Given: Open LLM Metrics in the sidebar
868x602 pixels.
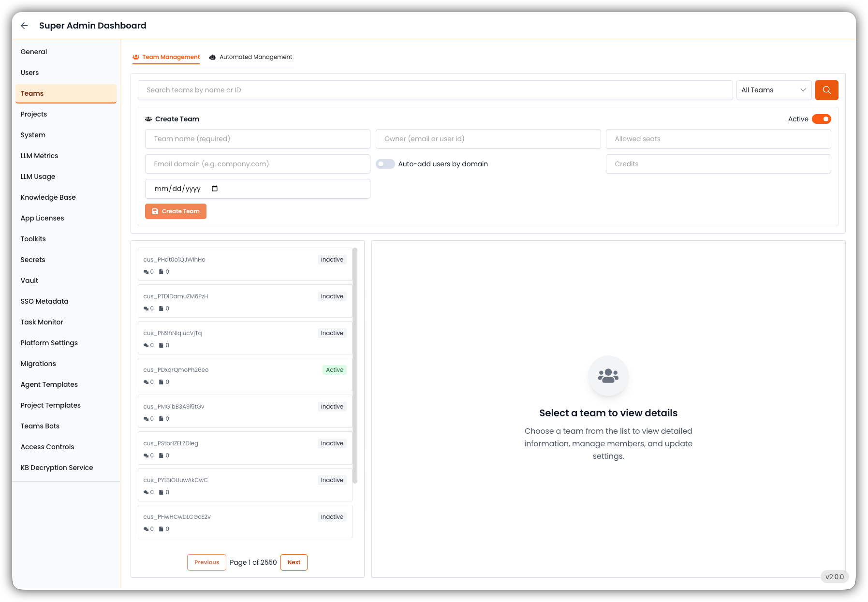Looking at the screenshot, I should pyautogui.click(x=39, y=156).
